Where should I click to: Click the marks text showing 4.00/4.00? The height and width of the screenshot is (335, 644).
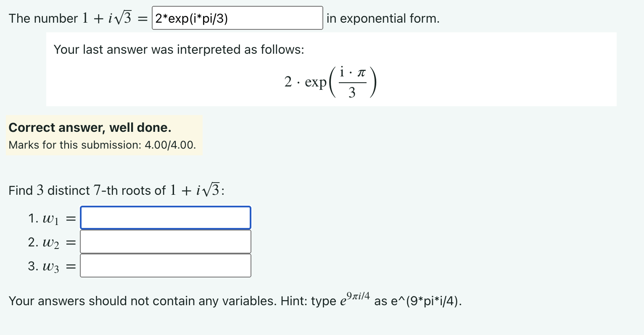[102, 145]
